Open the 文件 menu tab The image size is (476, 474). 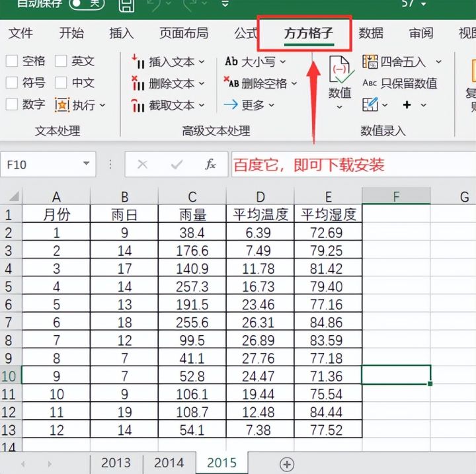(x=20, y=33)
